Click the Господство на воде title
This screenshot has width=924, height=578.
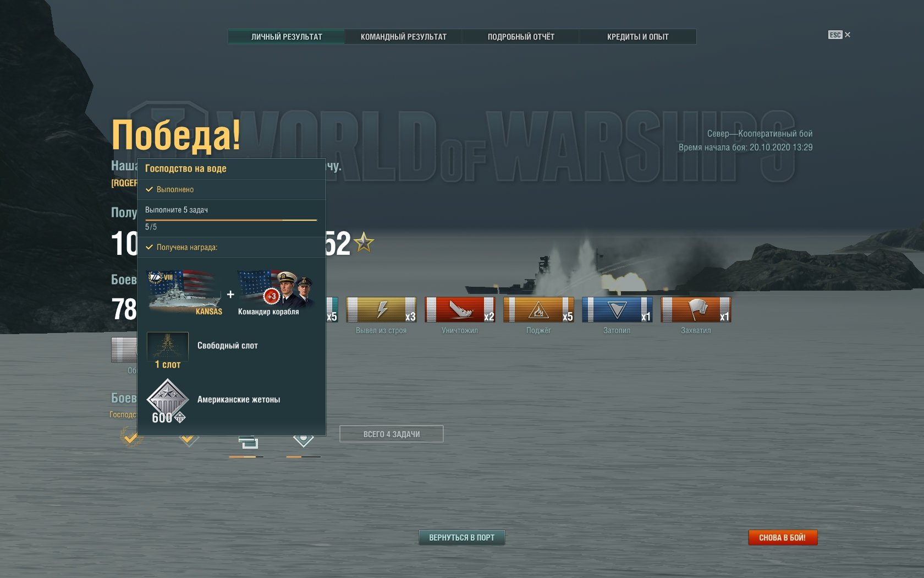click(185, 168)
